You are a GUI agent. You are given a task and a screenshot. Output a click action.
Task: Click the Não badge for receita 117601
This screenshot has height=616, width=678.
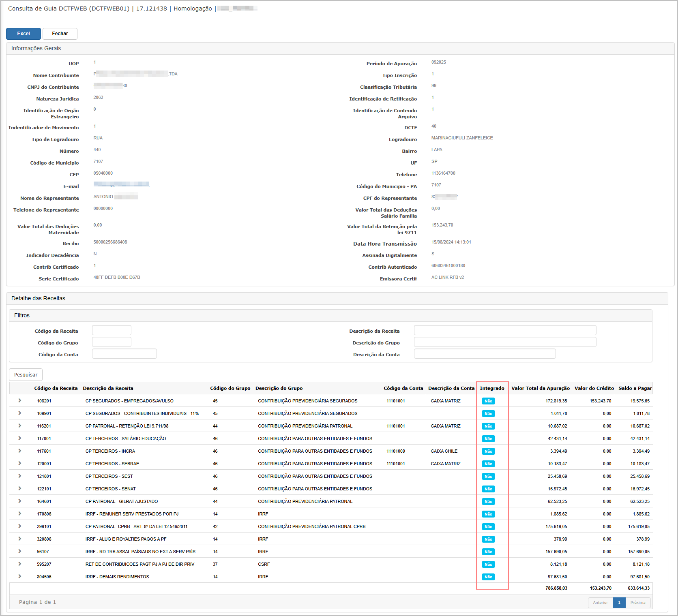pyautogui.click(x=488, y=451)
